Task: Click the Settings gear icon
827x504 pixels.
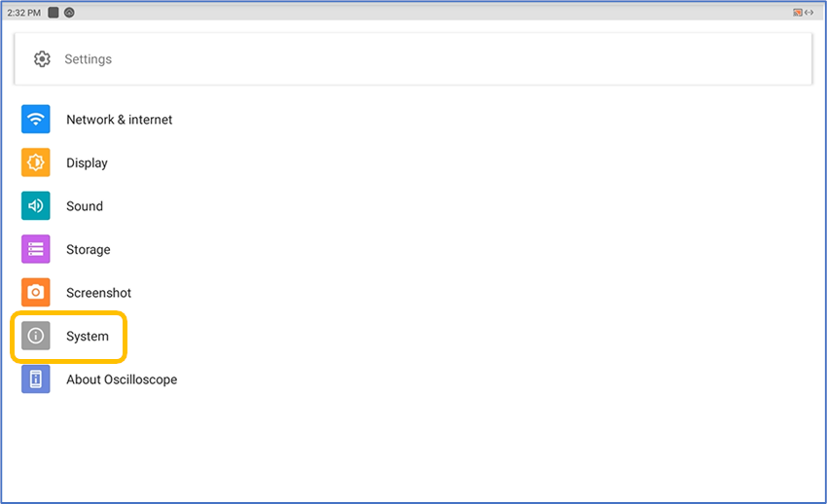Action: [x=42, y=59]
